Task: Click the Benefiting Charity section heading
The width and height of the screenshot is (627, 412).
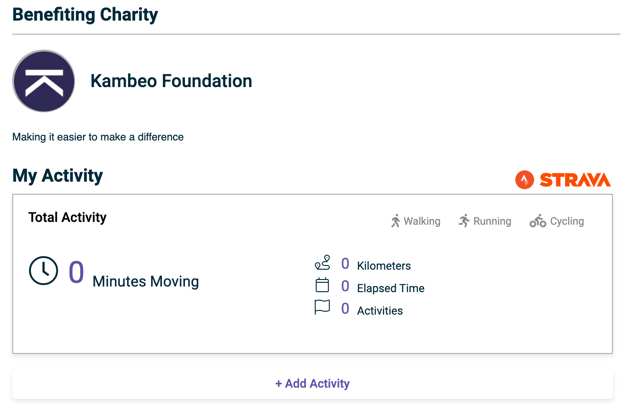Action: pyautogui.click(x=85, y=15)
